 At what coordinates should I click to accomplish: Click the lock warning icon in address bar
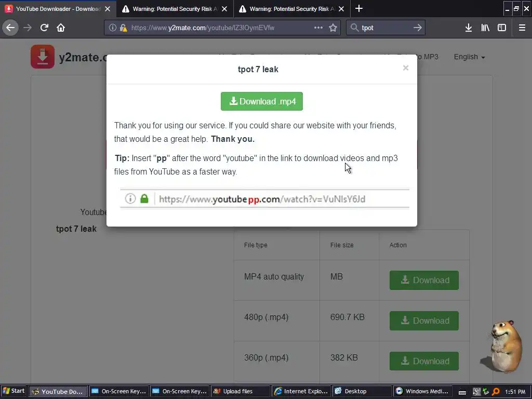click(123, 28)
